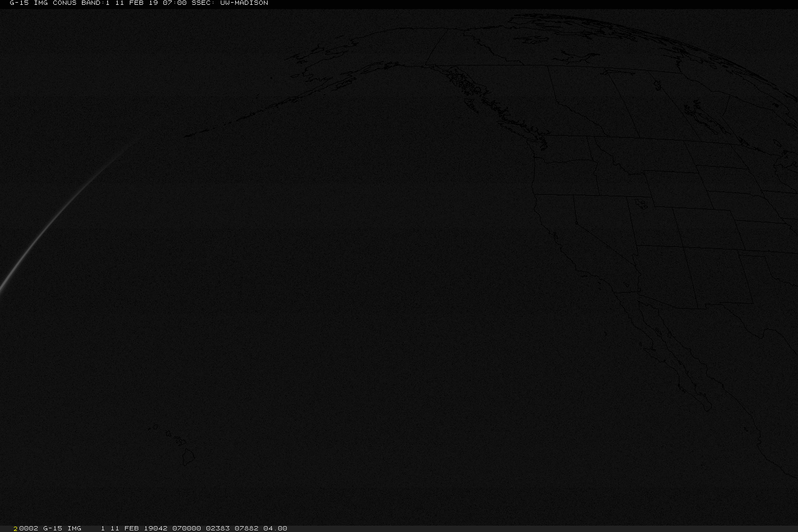Click the 11 FEB date in header
The width and height of the screenshot is (798, 532).
point(131,3)
